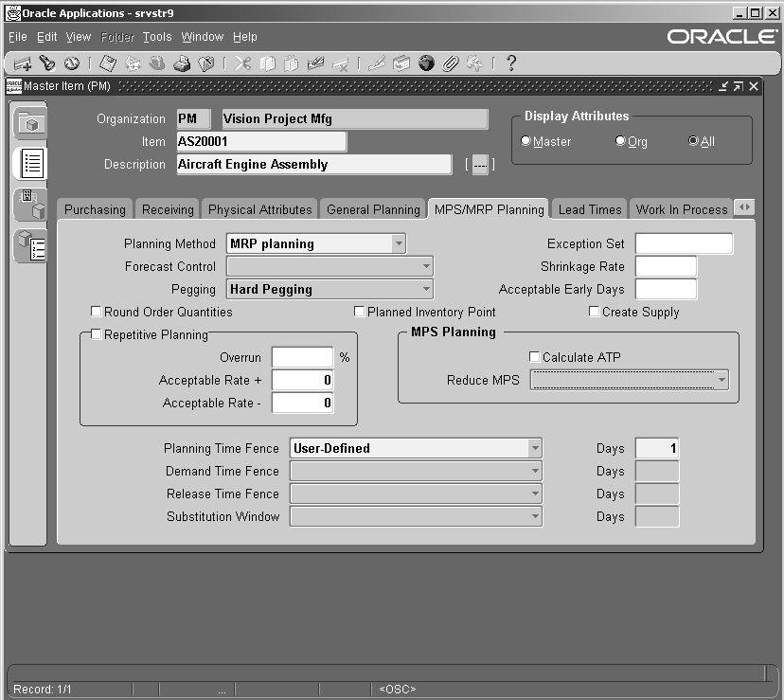Image resolution: width=784 pixels, height=700 pixels.
Task: Click the Folder Tools toolbar icon
Action: point(474,63)
